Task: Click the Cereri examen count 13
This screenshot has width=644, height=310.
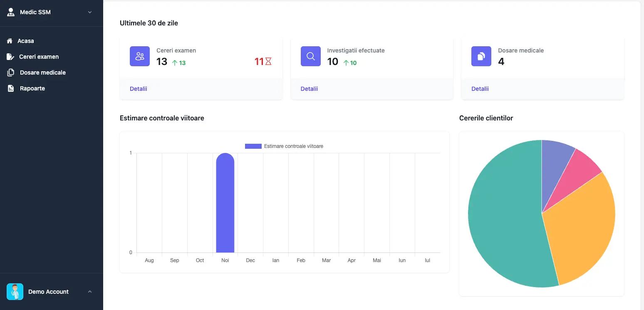Action: 162,62
